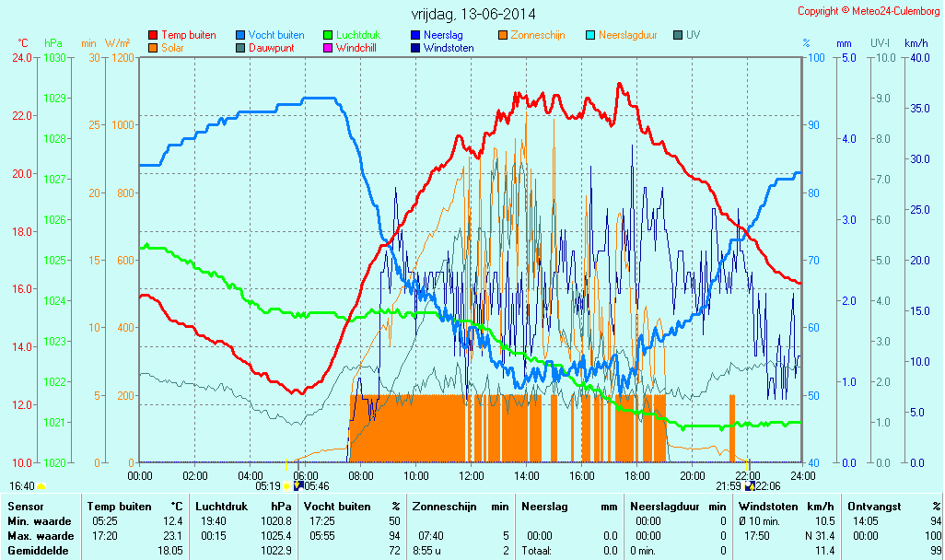Click the sun icon next to 16:40
This screenshot has height=560, width=945.
(x=41, y=486)
